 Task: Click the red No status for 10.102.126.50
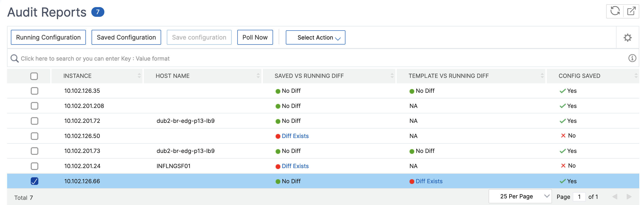568,135
